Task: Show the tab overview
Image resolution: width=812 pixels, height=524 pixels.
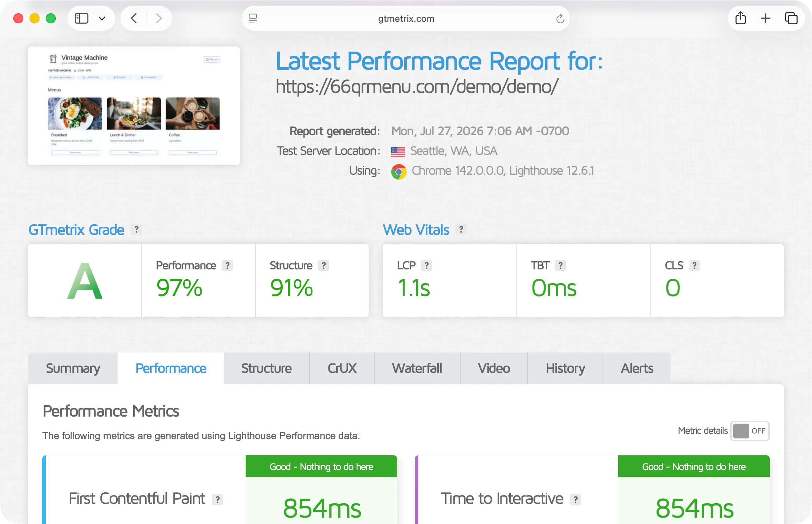Action: pos(791,18)
